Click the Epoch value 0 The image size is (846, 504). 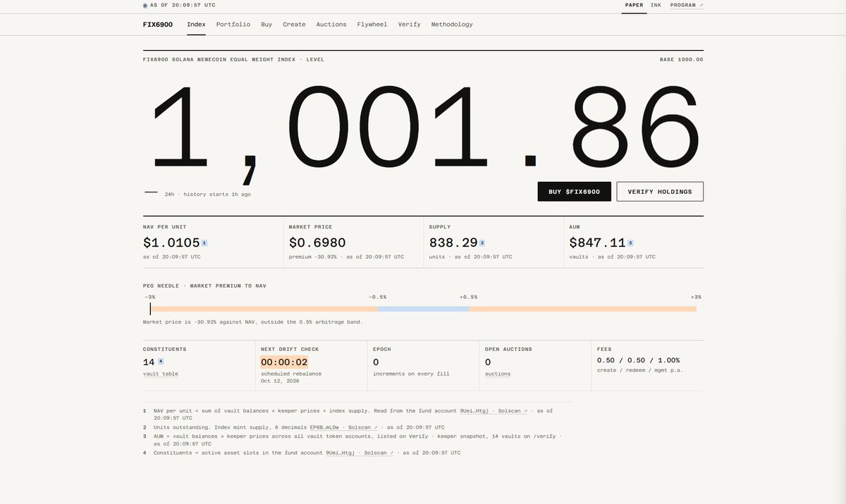click(x=376, y=362)
